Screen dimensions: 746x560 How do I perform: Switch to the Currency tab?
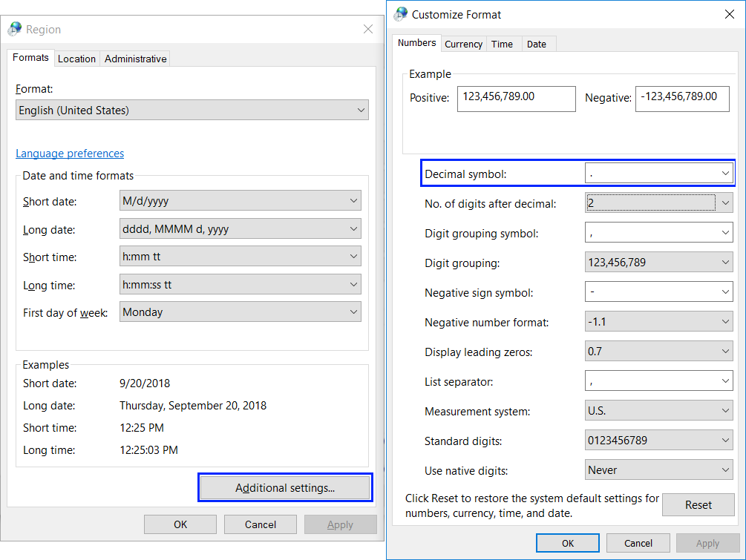[x=463, y=45]
